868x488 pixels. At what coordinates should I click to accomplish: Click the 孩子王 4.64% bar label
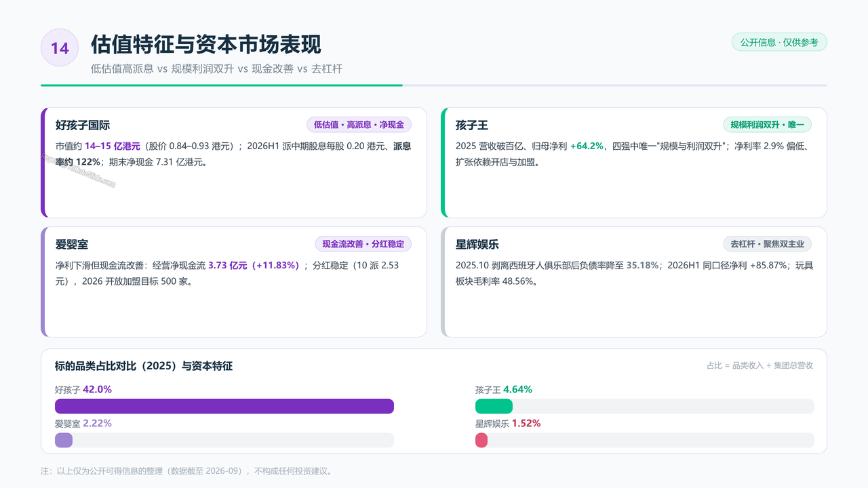(x=504, y=390)
